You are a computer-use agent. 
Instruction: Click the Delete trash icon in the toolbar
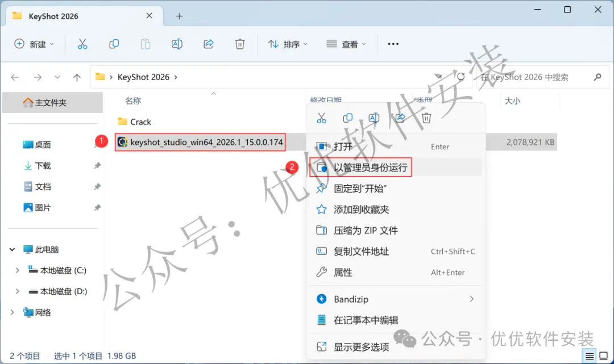point(240,44)
